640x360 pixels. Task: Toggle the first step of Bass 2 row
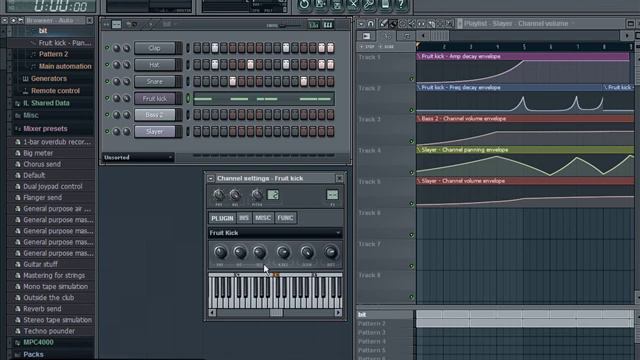pyautogui.click(x=197, y=115)
